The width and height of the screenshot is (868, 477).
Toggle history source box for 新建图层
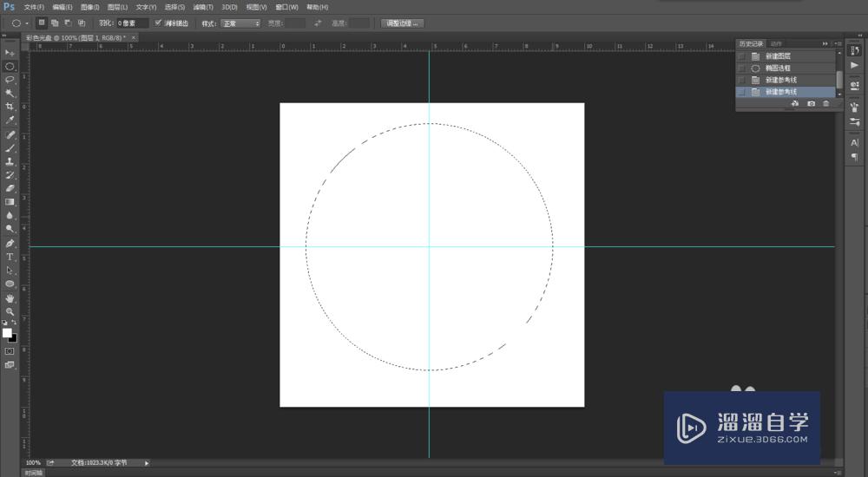pos(741,56)
